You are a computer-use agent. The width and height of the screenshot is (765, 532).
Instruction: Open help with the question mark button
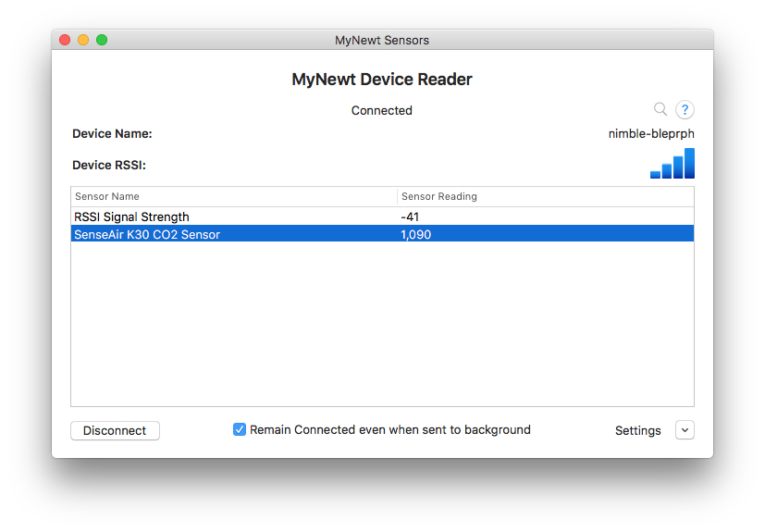[685, 110]
